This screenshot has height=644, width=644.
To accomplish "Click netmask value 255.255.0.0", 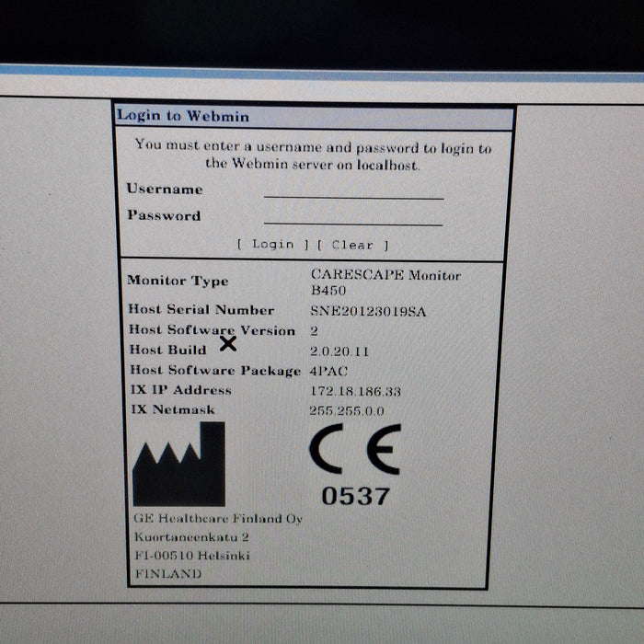I will coord(347,411).
